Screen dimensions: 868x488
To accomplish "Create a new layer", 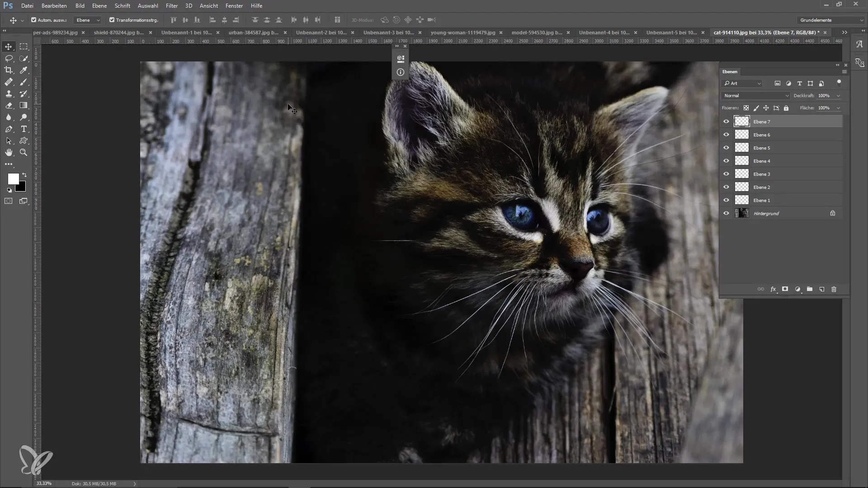I will [x=822, y=289].
